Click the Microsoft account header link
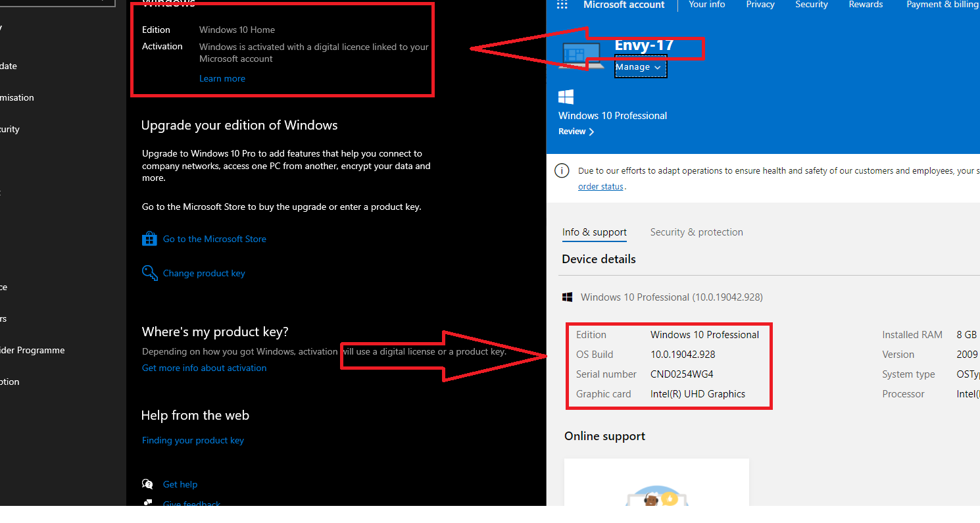980x523 pixels. click(624, 5)
